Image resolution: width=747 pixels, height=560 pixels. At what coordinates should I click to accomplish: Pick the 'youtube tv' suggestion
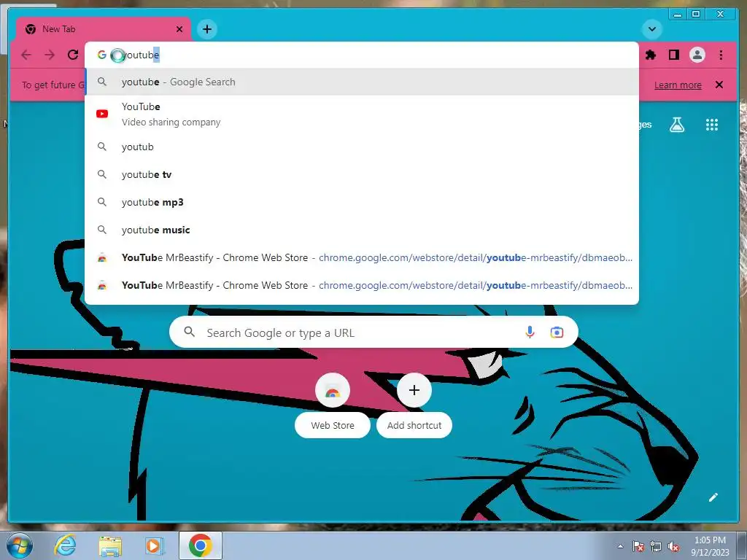362,174
